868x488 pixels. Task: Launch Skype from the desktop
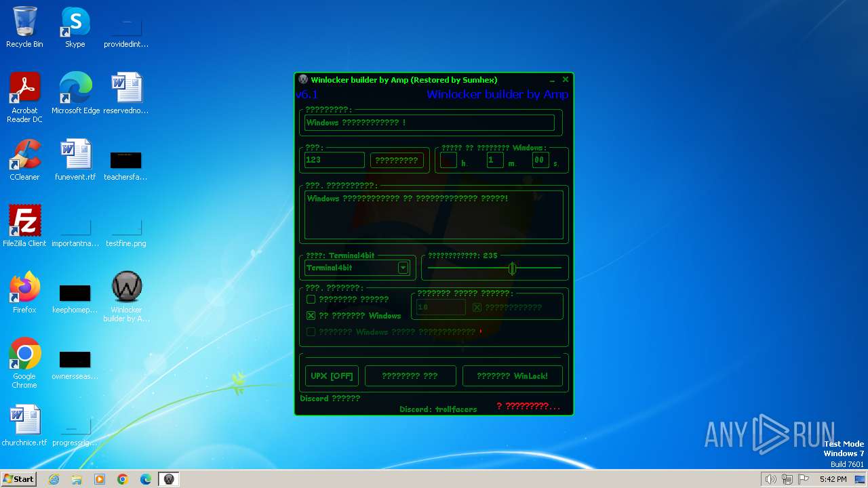click(x=75, y=27)
